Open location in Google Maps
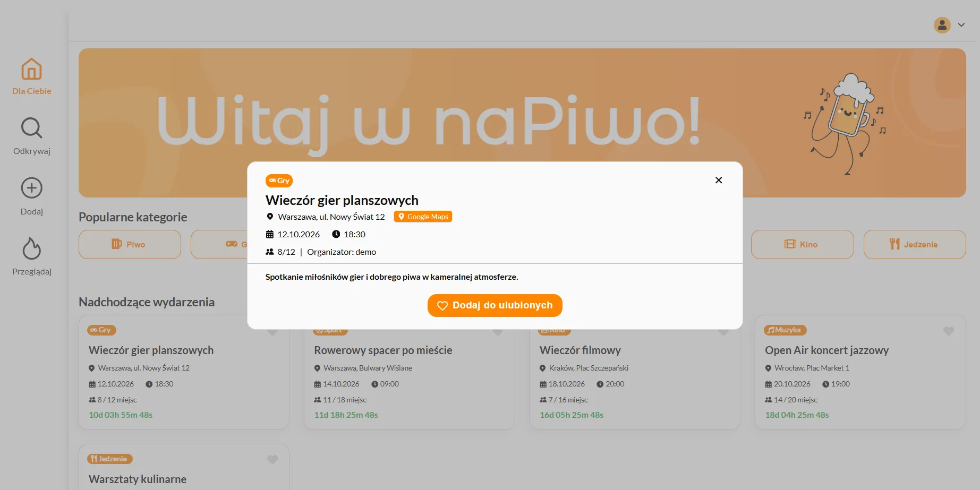This screenshot has width=980, height=490. tap(423, 217)
